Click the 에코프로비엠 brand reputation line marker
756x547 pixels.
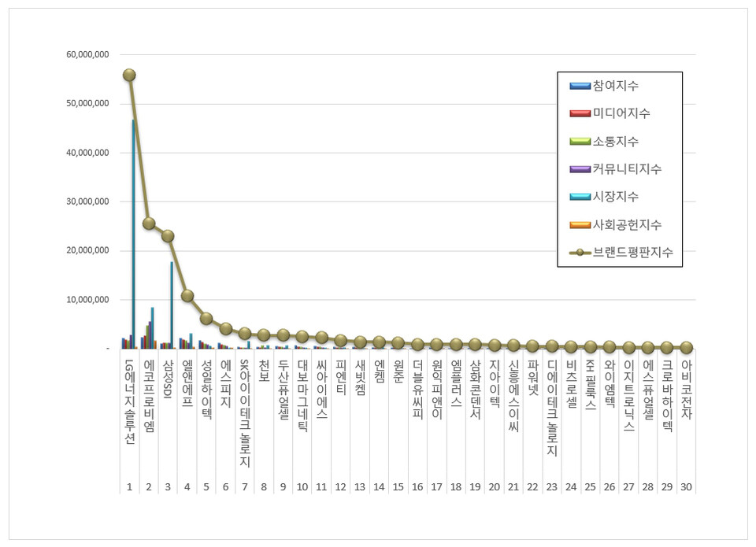click(149, 224)
